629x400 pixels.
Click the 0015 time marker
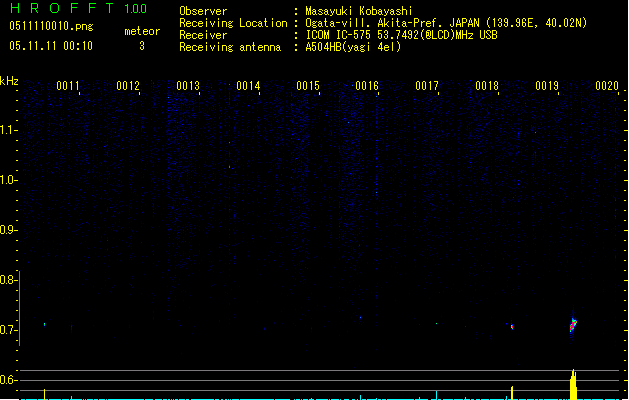pos(308,86)
